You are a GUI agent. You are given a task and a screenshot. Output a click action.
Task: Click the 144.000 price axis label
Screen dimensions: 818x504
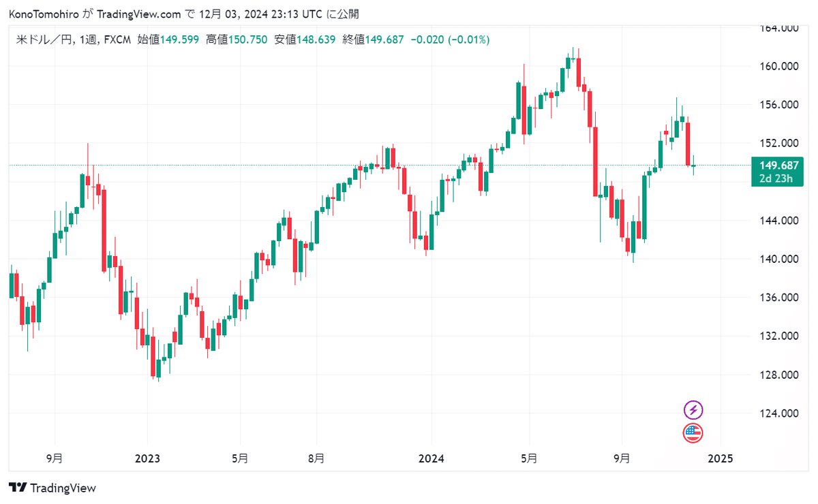(x=780, y=221)
